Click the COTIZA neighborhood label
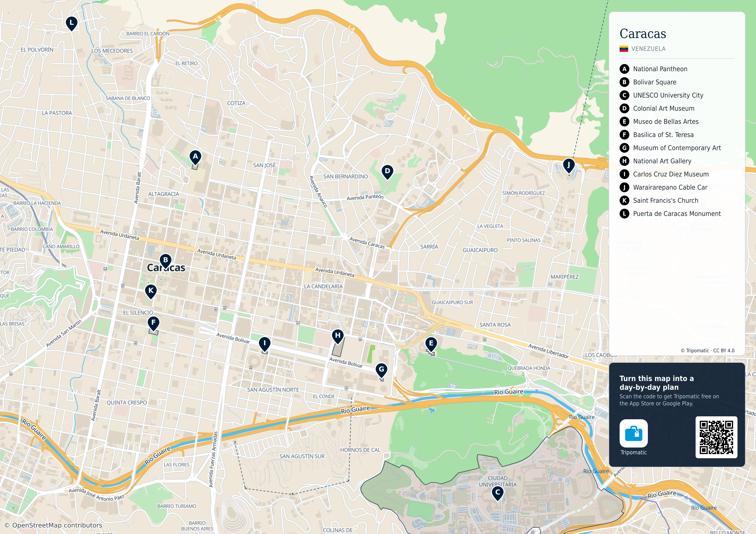 [x=236, y=103]
